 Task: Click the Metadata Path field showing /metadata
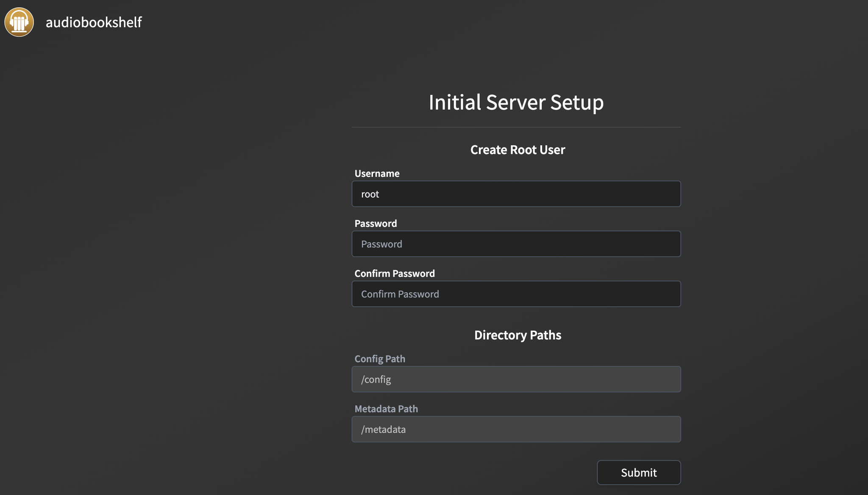pyautogui.click(x=516, y=429)
